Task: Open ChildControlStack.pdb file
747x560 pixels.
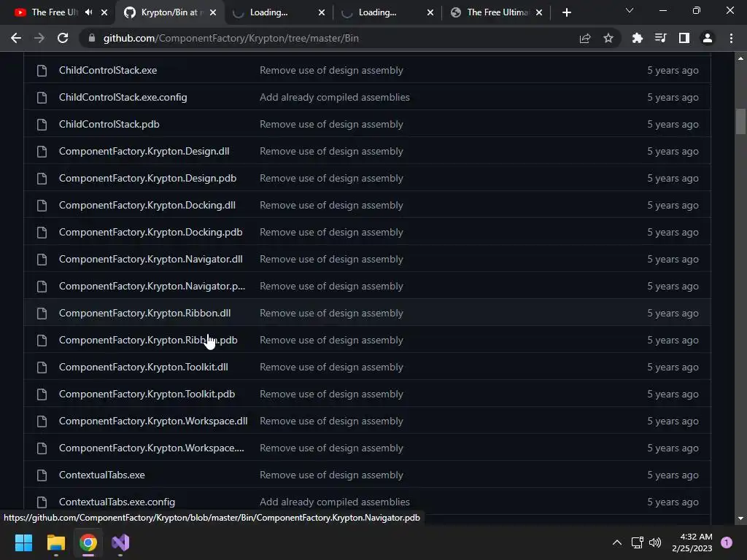Action: [x=109, y=124]
